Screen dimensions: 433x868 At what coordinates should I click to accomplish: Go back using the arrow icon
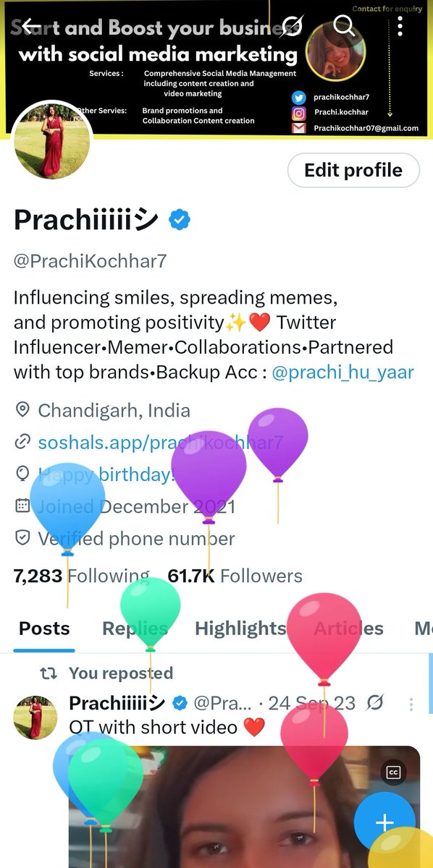pyautogui.click(x=30, y=27)
